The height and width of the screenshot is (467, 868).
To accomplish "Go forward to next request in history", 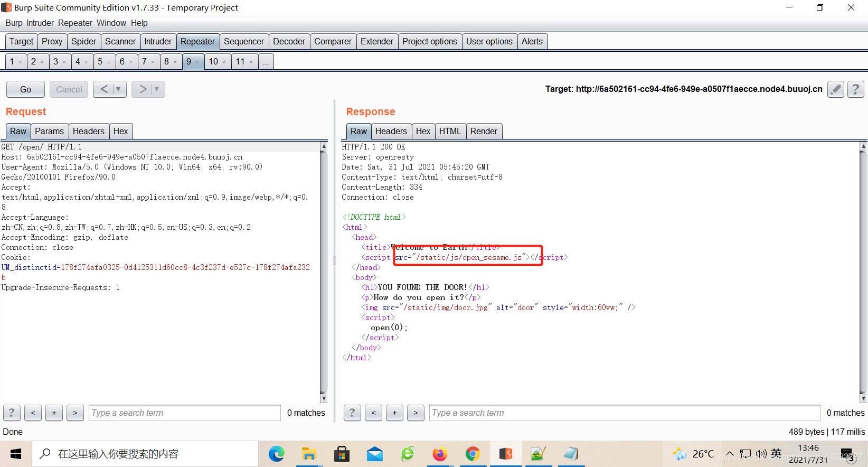I will click(x=143, y=89).
